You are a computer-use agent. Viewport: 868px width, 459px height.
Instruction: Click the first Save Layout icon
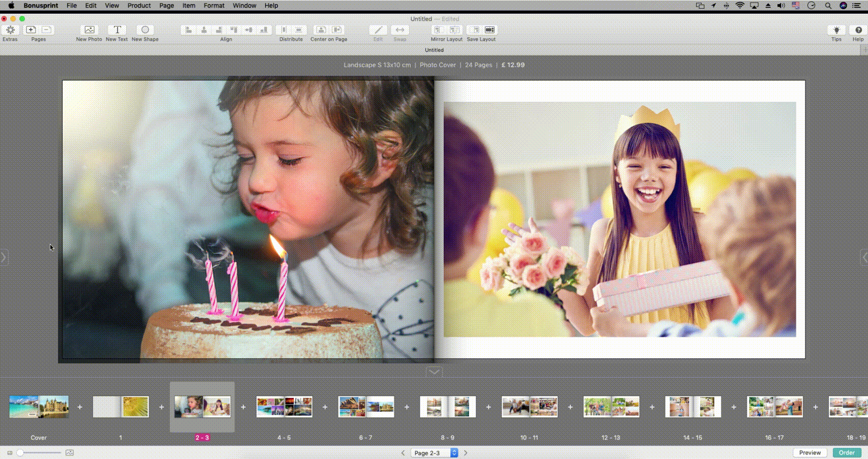tap(474, 30)
